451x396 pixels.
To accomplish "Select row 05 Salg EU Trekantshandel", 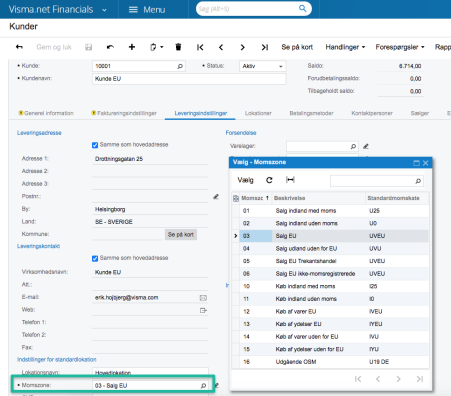I will 330,261.
